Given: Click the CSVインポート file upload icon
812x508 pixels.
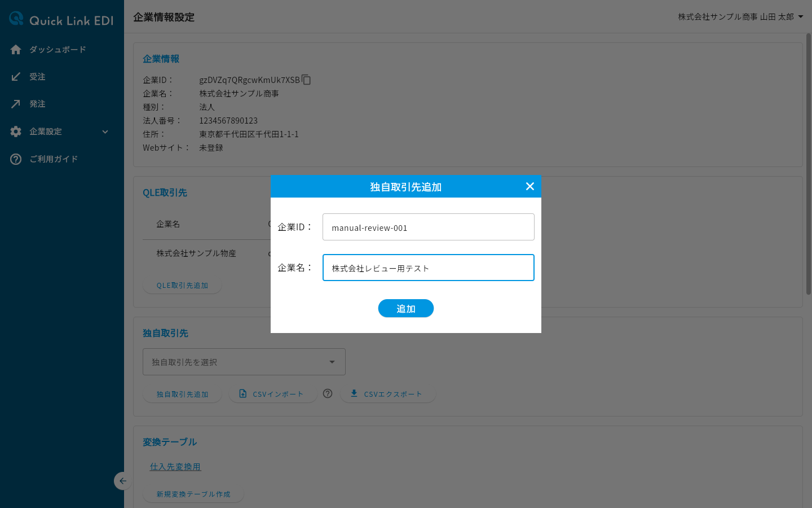Looking at the screenshot, I should click(x=243, y=393).
